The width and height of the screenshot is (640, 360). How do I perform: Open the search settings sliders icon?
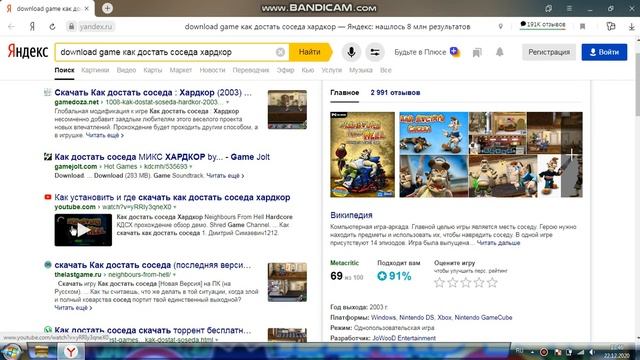[x=375, y=52]
